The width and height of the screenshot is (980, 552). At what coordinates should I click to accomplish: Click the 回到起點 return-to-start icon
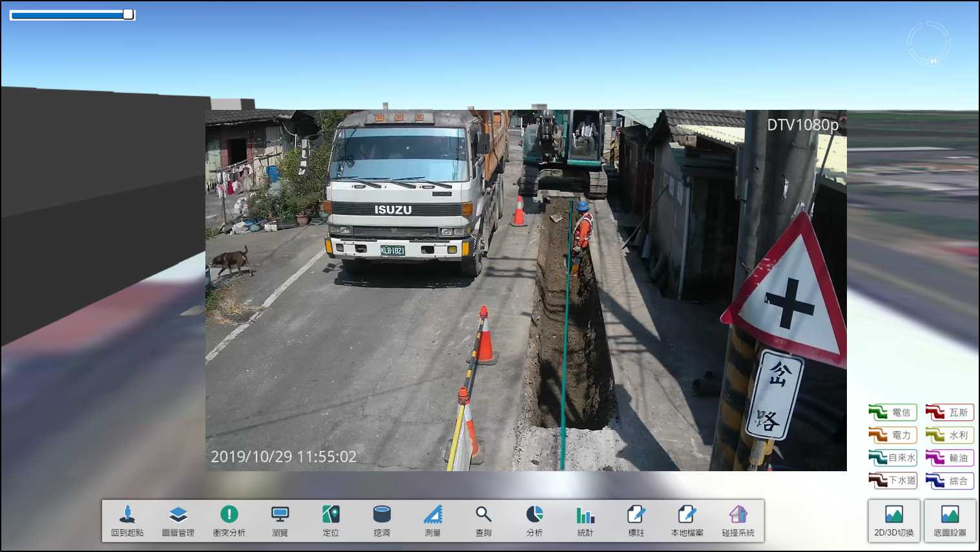(x=127, y=520)
